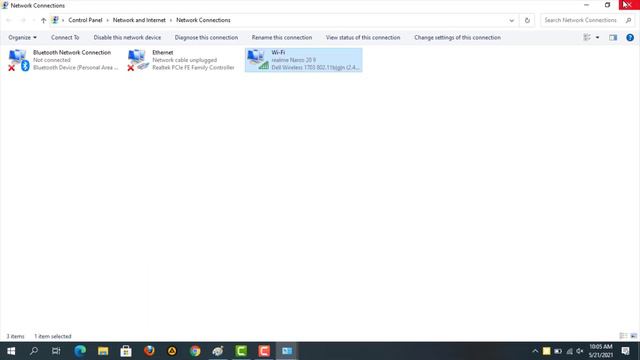Viewport: 640px width, 360px height.
Task: Open the Windows Start menu
Action: click(11, 351)
